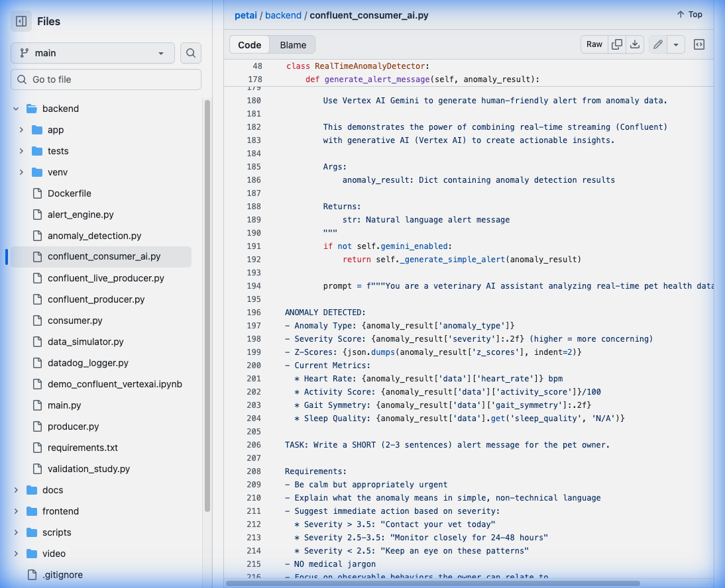Expand the venv folder chevron
Viewport: 725px width, 588px height.
pyautogui.click(x=21, y=172)
